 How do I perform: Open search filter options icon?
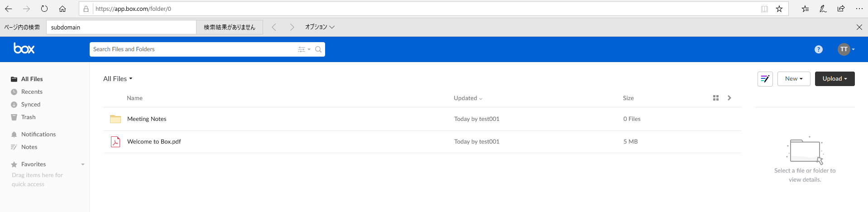point(304,49)
